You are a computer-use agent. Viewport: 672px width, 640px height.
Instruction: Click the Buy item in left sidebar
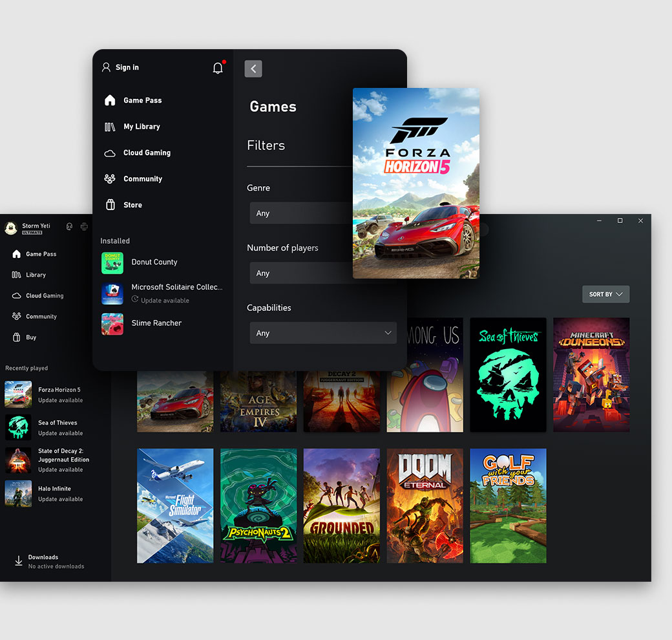31,337
